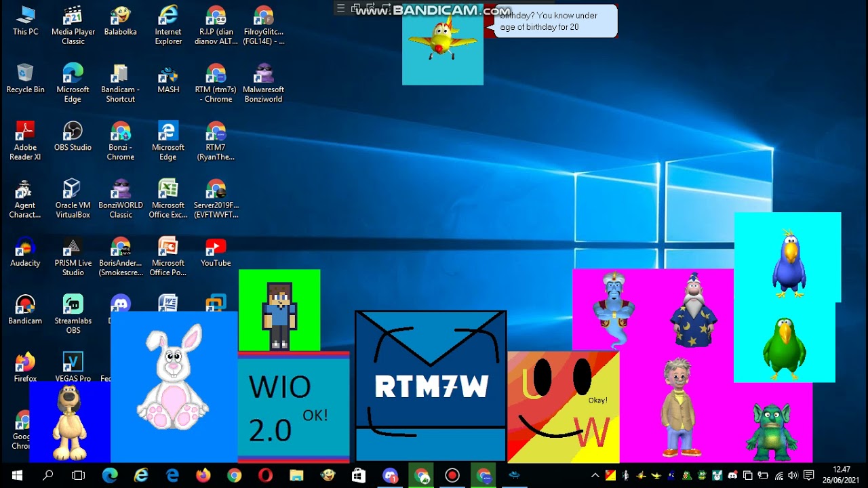Open RTM (rtm7s) - Chrome shortcut
868x488 pixels.
coord(216,83)
